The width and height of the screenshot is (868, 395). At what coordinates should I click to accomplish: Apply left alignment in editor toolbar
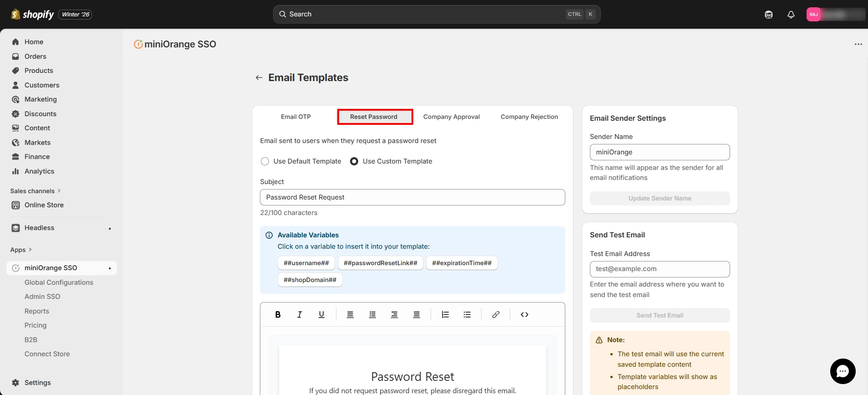point(350,314)
